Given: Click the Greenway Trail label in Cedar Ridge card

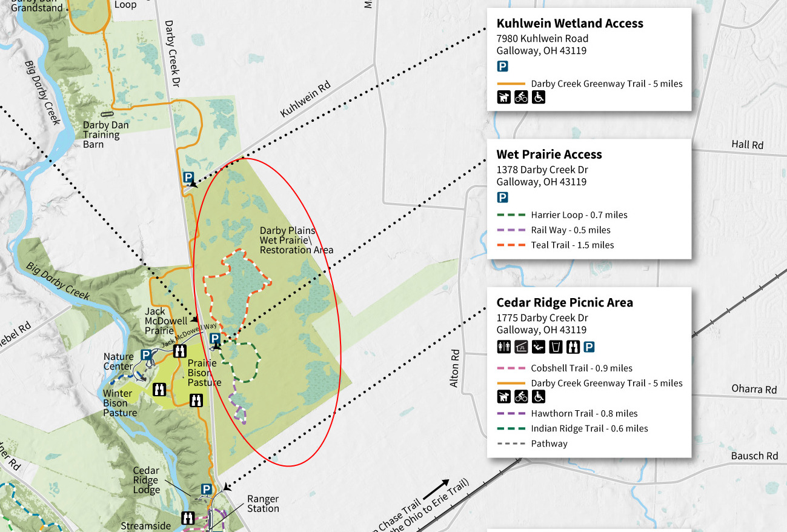Looking at the screenshot, I should tap(607, 384).
